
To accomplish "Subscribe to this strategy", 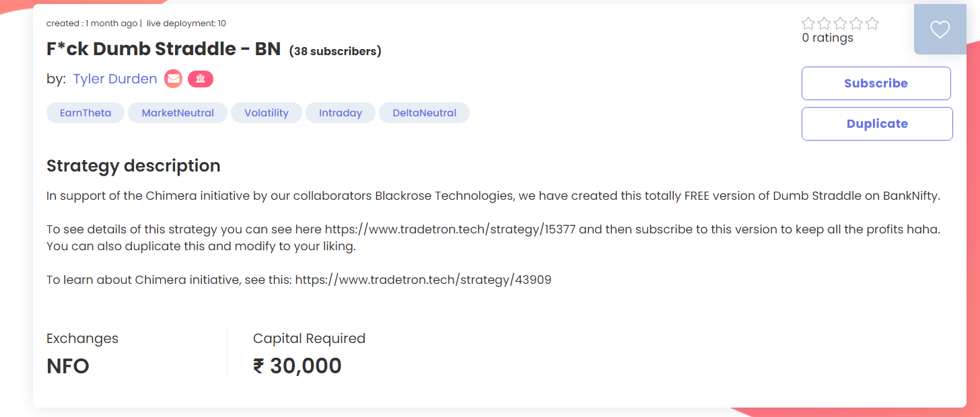I will 876,83.
